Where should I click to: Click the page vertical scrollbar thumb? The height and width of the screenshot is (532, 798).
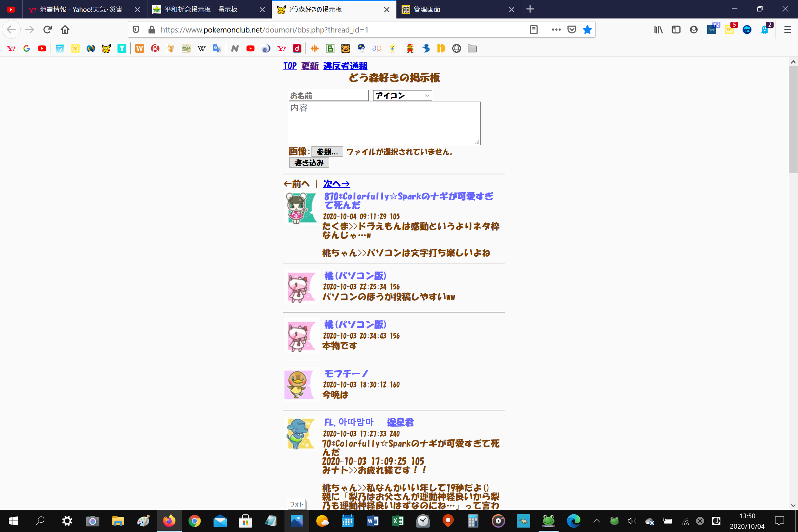pyautogui.click(x=793, y=120)
